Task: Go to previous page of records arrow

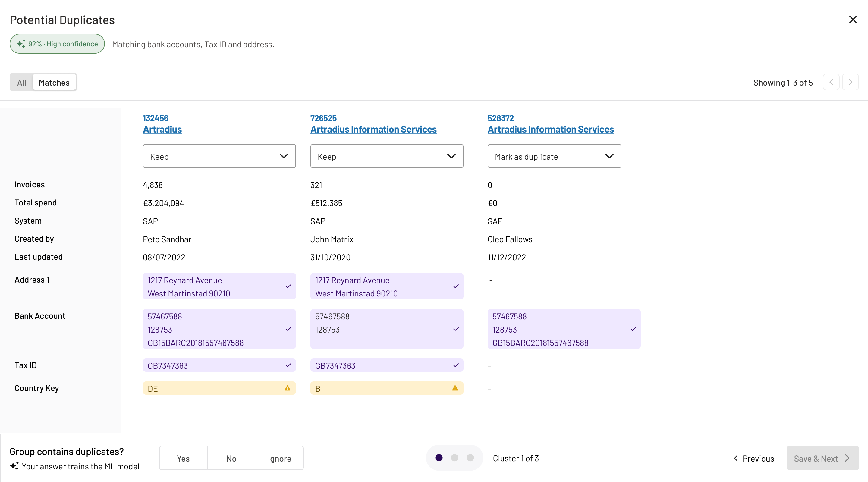Action: 831,82
